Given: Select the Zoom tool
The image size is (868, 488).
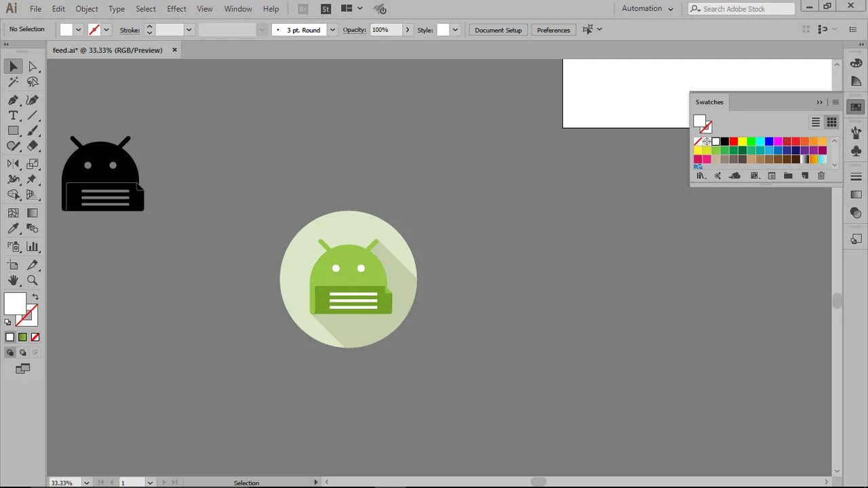Looking at the screenshot, I should [x=33, y=280].
